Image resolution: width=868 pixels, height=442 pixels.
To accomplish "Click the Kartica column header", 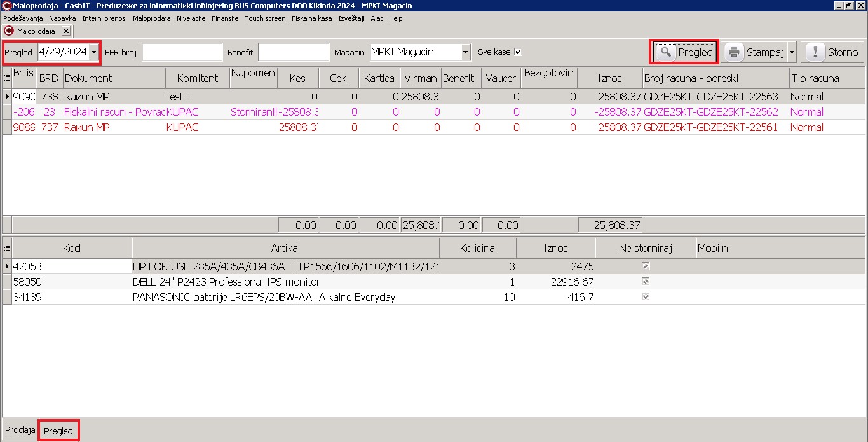I will coord(379,78).
